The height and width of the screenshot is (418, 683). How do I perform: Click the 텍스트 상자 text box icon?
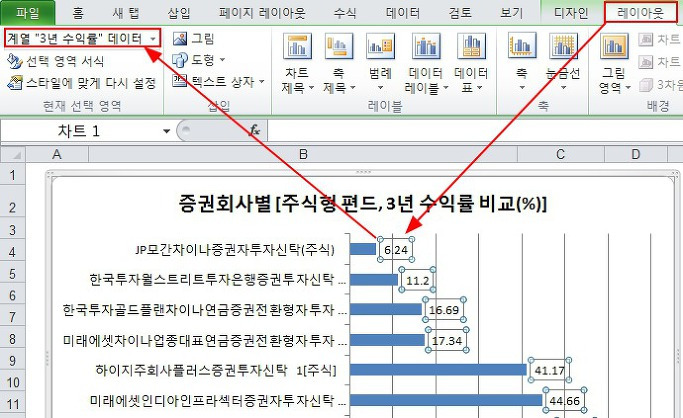[x=180, y=81]
